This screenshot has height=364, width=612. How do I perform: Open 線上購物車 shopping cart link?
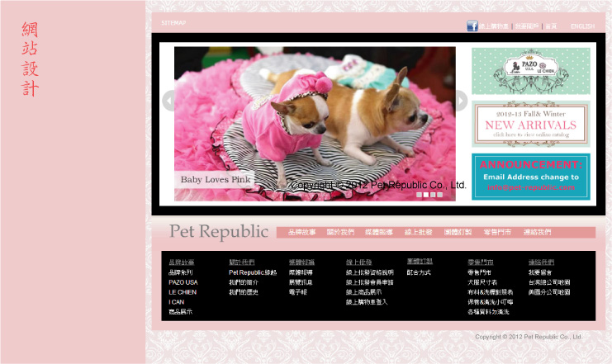tap(494, 26)
